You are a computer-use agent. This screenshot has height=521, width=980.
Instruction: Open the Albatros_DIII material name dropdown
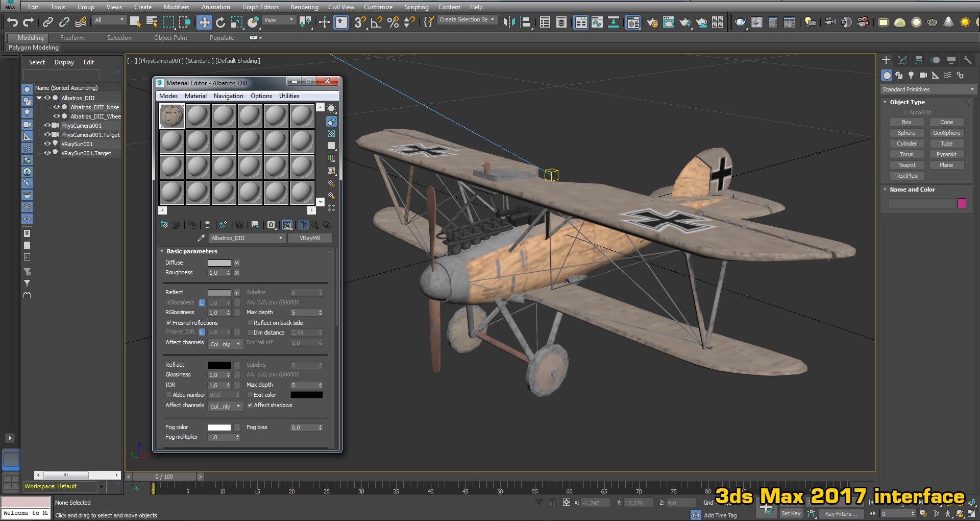point(247,238)
